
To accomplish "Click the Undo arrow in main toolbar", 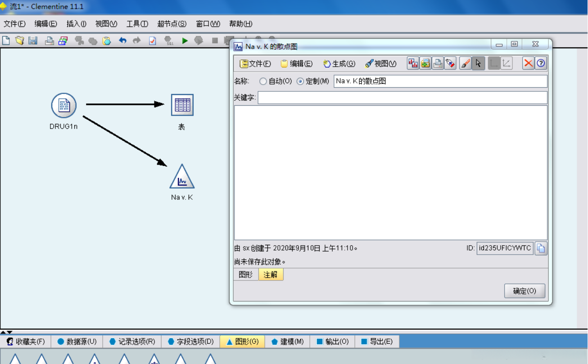I will point(122,40).
